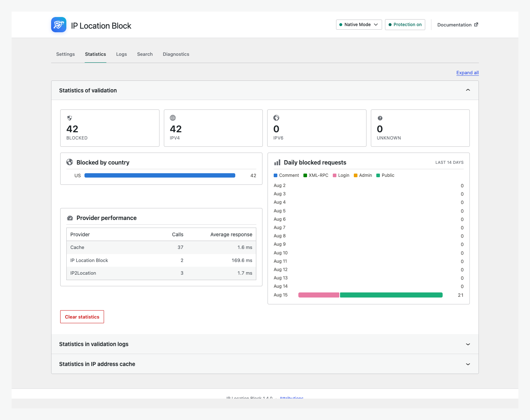Go to the Logs tab

[121, 54]
